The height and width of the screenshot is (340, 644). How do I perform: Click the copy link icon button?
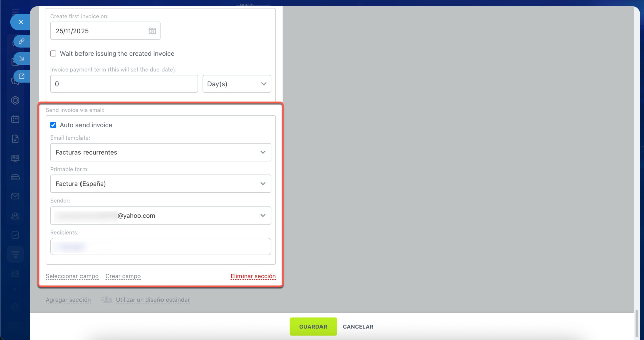pyautogui.click(x=21, y=41)
